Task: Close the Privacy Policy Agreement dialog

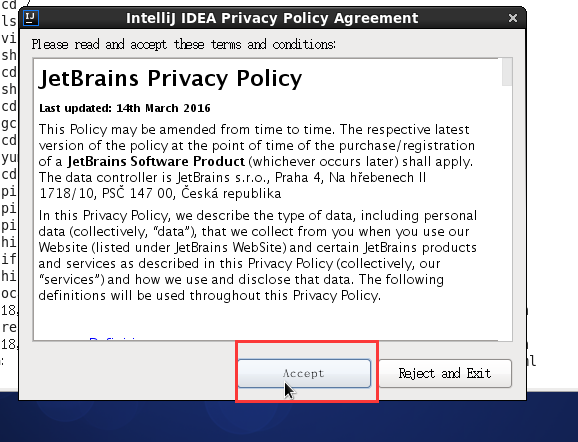Action: pos(513,18)
